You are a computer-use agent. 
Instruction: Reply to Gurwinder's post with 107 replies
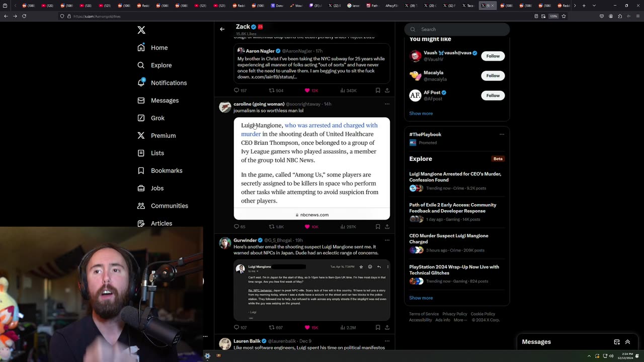point(240,327)
